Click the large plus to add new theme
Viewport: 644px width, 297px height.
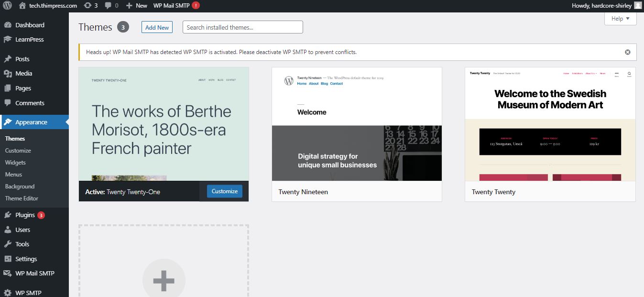tap(164, 281)
